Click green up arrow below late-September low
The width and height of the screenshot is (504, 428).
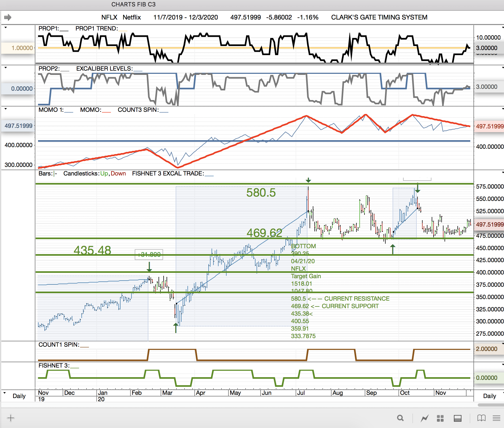[393, 249]
